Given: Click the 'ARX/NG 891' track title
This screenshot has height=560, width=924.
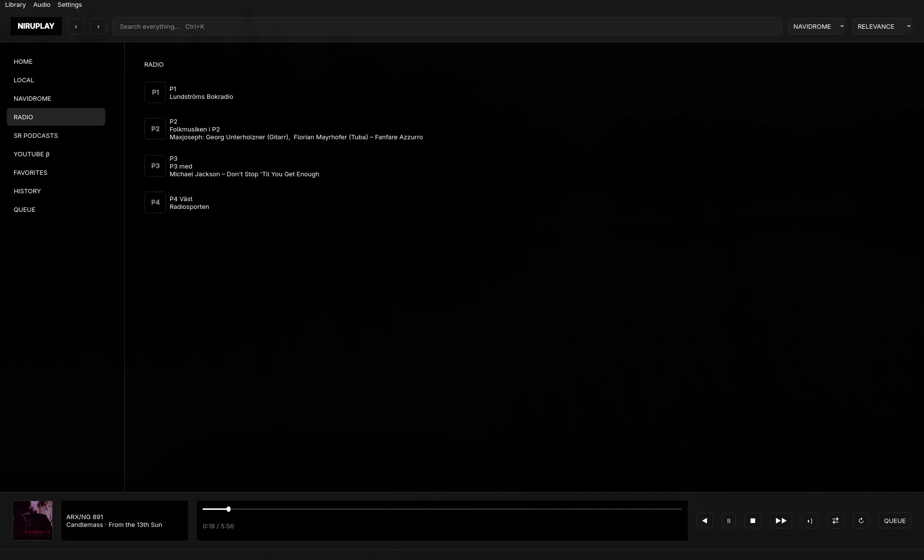Looking at the screenshot, I should (85, 517).
